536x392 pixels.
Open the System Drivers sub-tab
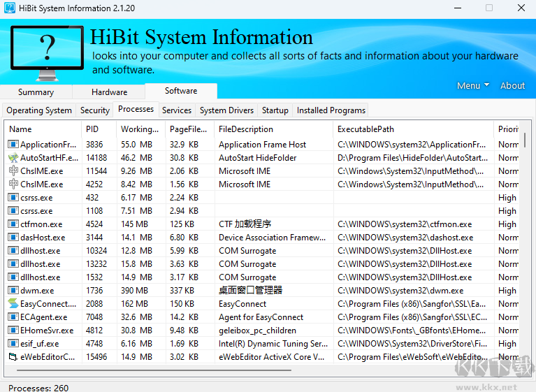click(x=226, y=110)
